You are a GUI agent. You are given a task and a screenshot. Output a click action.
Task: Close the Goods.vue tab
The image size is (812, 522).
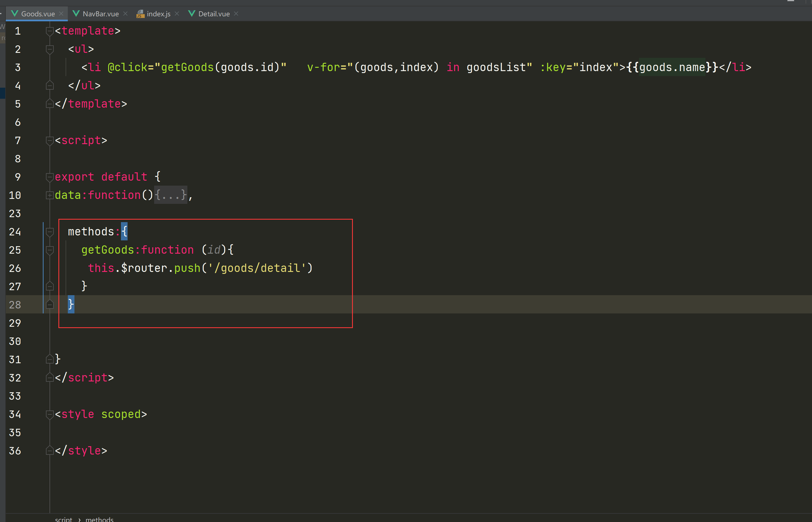[61, 14]
